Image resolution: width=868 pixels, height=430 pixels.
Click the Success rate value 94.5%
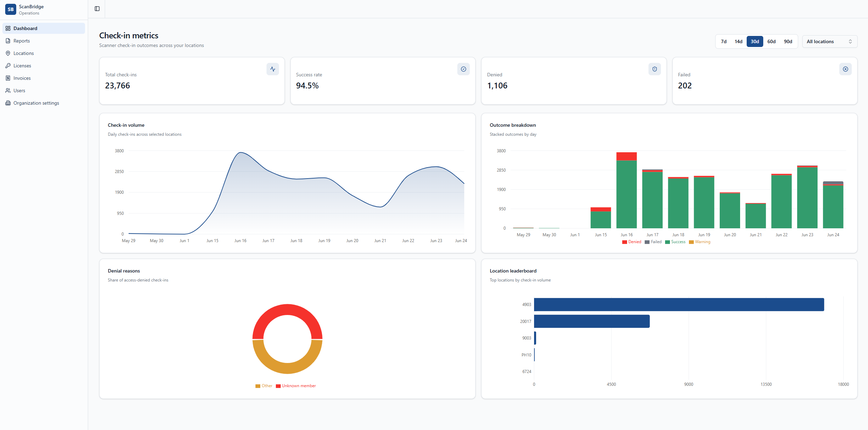click(307, 86)
